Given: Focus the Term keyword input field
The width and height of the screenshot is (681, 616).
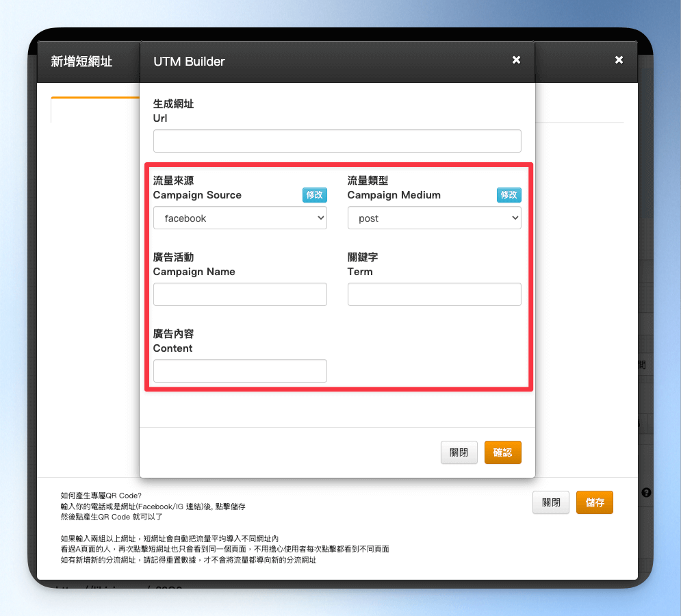Looking at the screenshot, I should [435, 294].
